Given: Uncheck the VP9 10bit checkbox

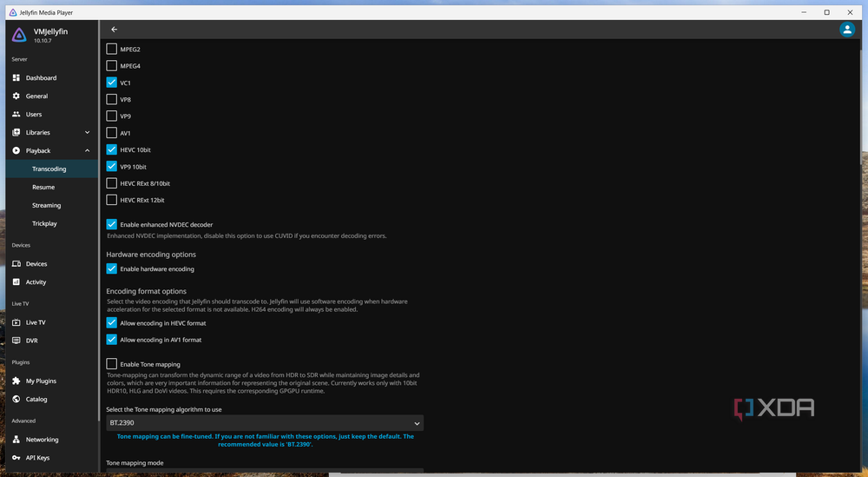Looking at the screenshot, I should point(111,166).
